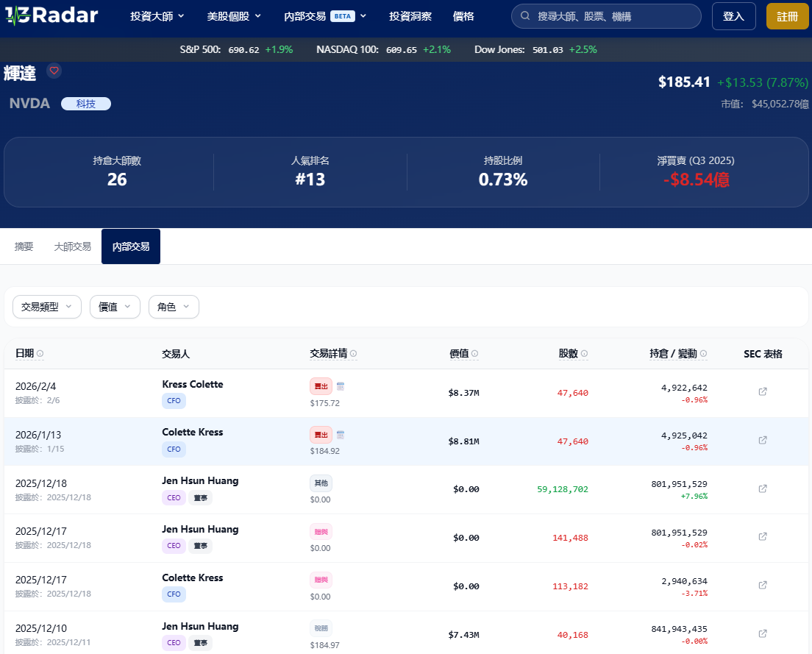Select the 內部交易 tab

coord(131,246)
